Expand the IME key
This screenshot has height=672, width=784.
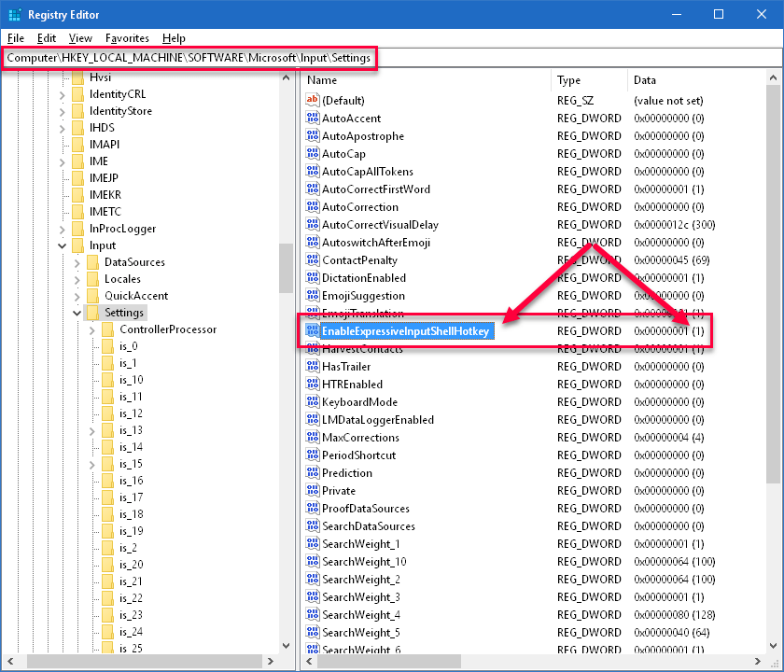tap(62, 161)
